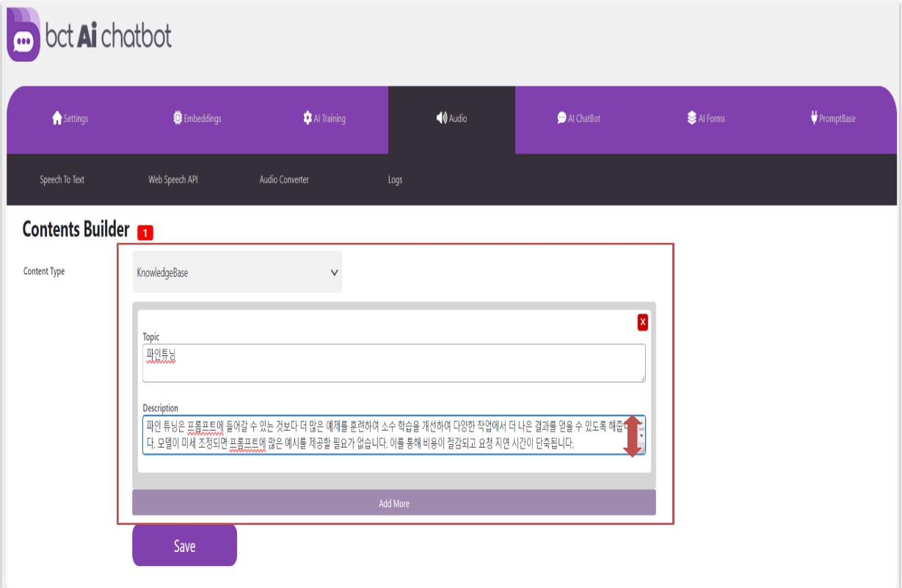Open the Audio Converter page
902x588 pixels.
pos(284,180)
